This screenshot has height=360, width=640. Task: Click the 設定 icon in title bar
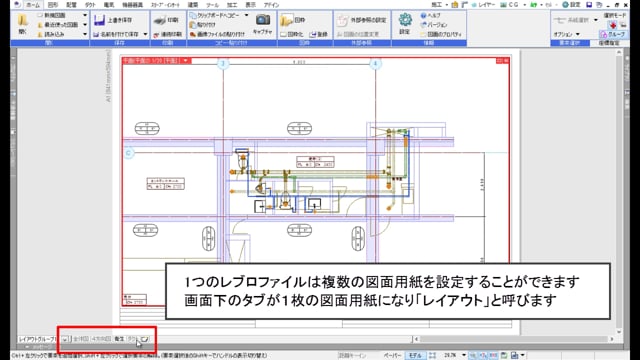click(566, 5)
